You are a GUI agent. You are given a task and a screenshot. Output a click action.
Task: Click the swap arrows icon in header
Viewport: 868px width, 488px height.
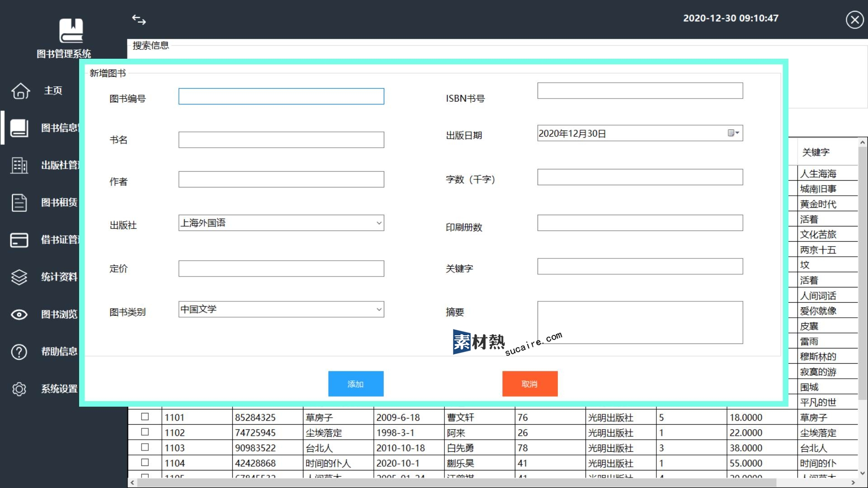(139, 19)
